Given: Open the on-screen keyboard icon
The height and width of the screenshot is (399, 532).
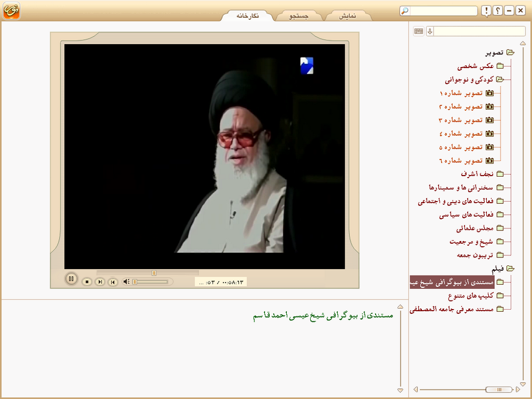Looking at the screenshot, I should point(419,31).
